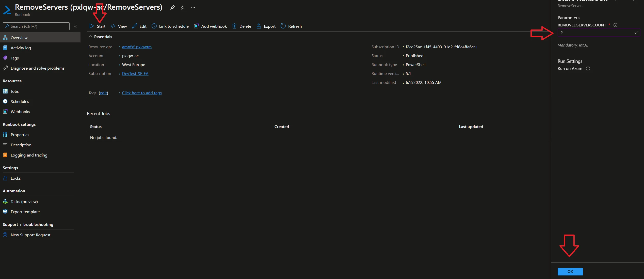Viewport: 644px width, 279px height.
Task: Click the 'Click here to add tags' link
Action: point(142,93)
